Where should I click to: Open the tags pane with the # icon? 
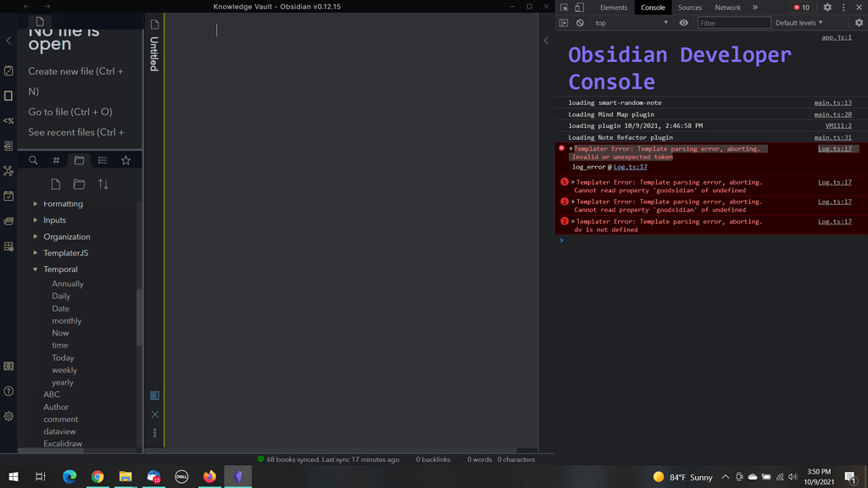pos(56,160)
